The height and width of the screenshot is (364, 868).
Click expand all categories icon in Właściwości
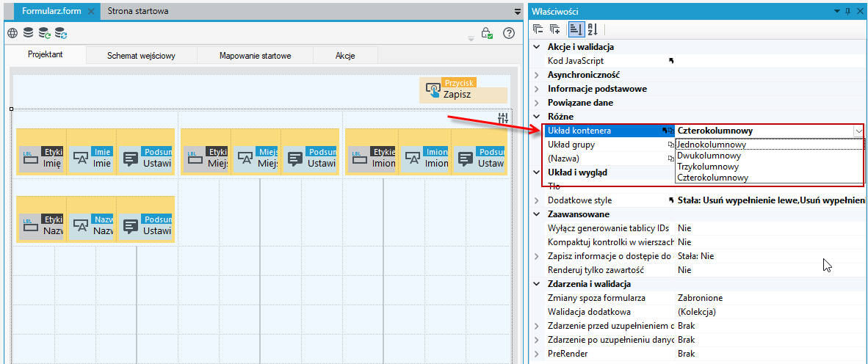[554, 29]
